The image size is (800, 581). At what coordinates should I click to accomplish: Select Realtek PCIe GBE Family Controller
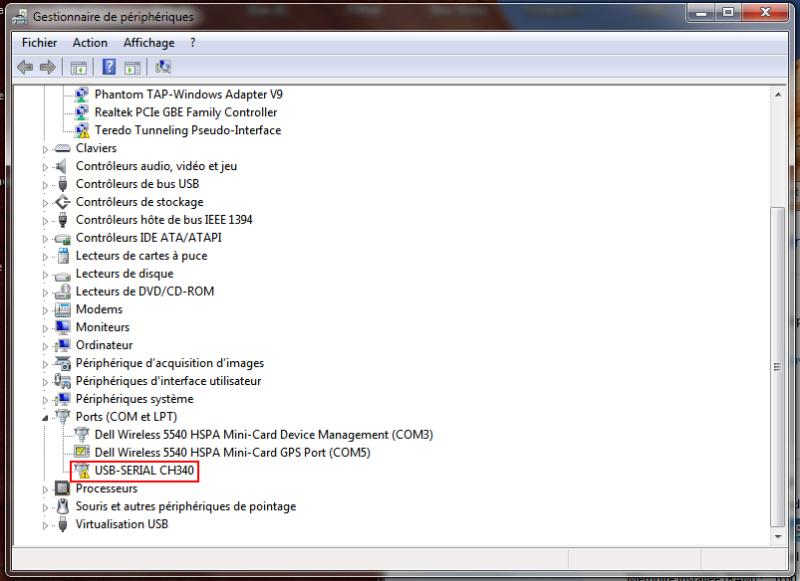186,112
